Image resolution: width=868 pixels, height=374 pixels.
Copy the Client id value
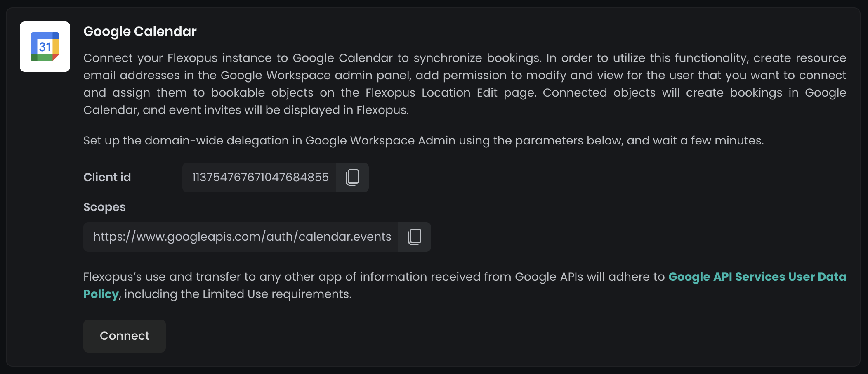(x=352, y=178)
